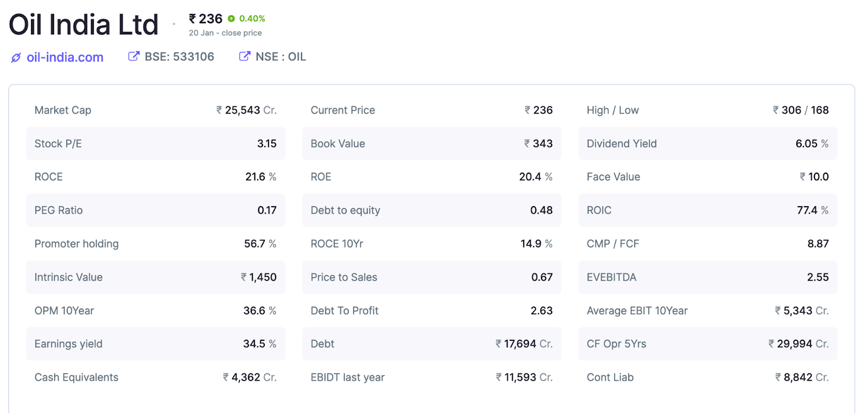Click the ROE label
The height and width of the screenshot is (413, 868).
point(321,177)
